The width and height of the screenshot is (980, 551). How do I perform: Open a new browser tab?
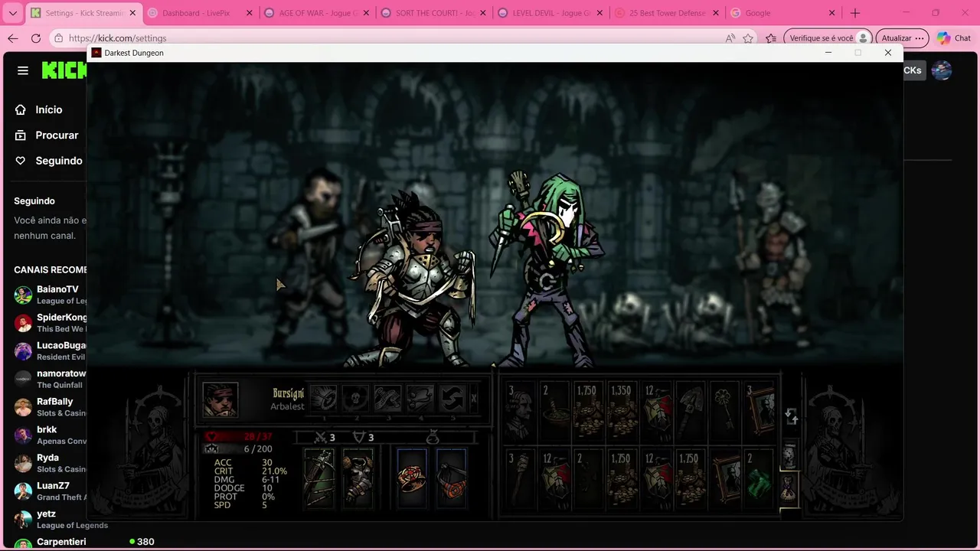click(855, 13)
